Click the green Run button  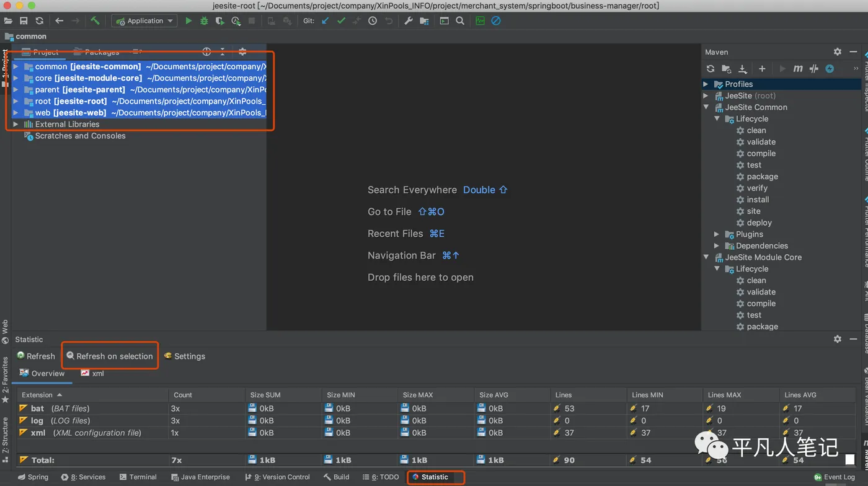188,21
